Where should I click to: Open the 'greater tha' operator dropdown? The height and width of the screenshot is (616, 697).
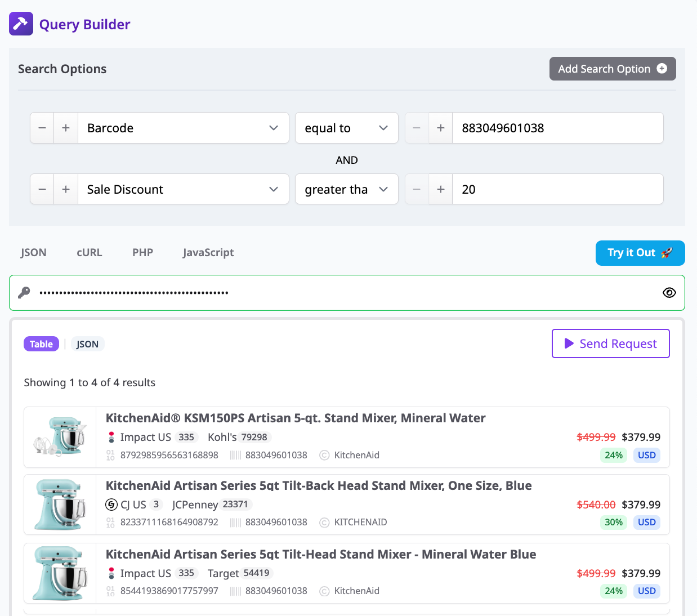pyautogui.click(x=347, y=189)
